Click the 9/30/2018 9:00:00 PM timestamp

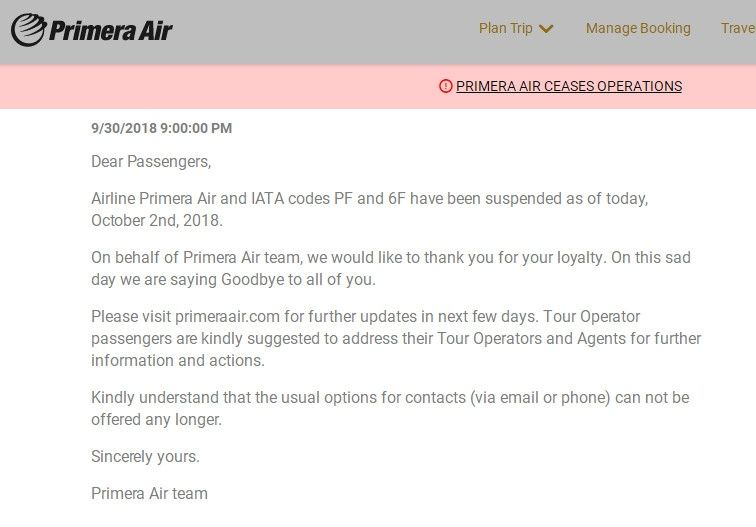click(162, 128)
